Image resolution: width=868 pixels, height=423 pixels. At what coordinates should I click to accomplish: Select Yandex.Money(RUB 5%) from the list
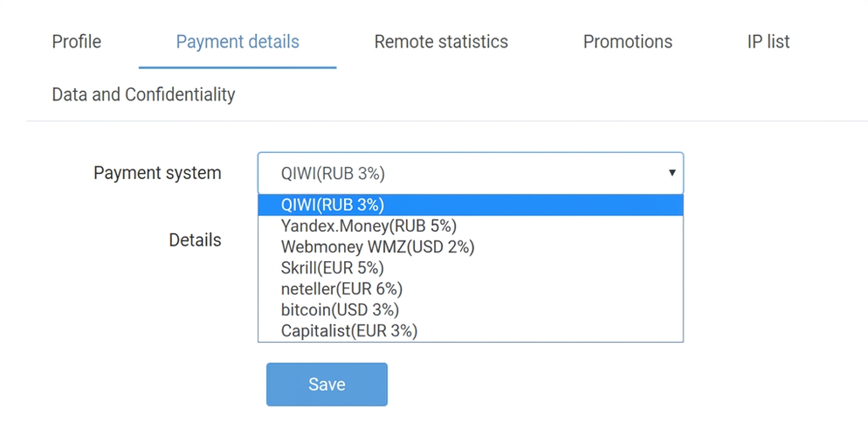coord(471,226)
